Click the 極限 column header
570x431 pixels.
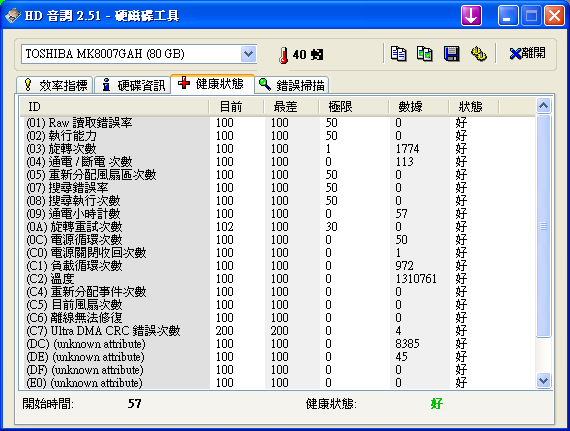click(354, 107)
